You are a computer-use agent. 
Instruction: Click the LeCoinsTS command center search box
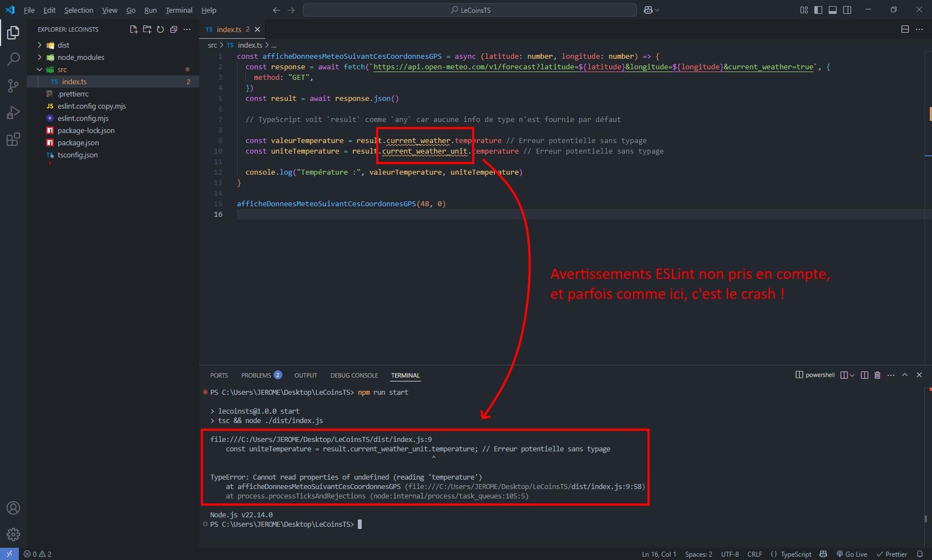pos(470,10)
